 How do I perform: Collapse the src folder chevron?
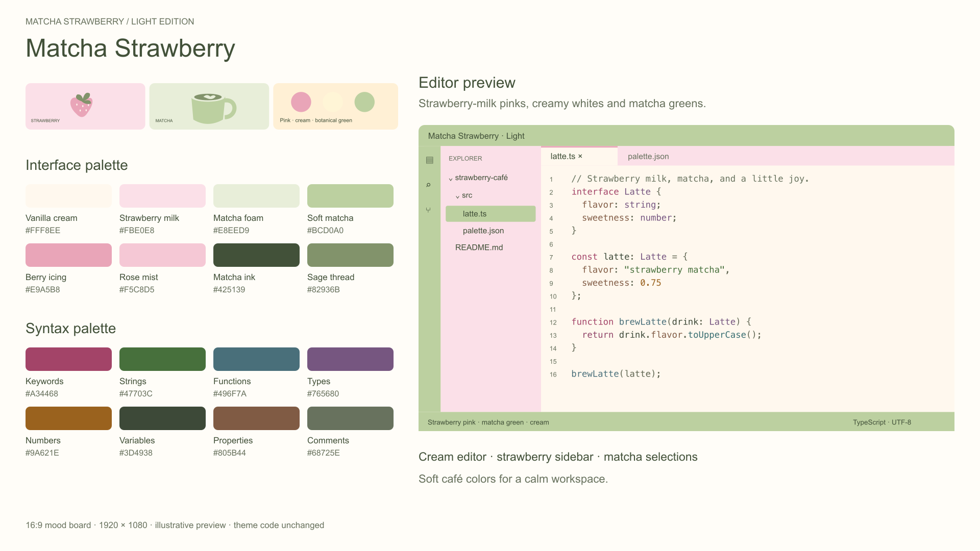[457, 196]
